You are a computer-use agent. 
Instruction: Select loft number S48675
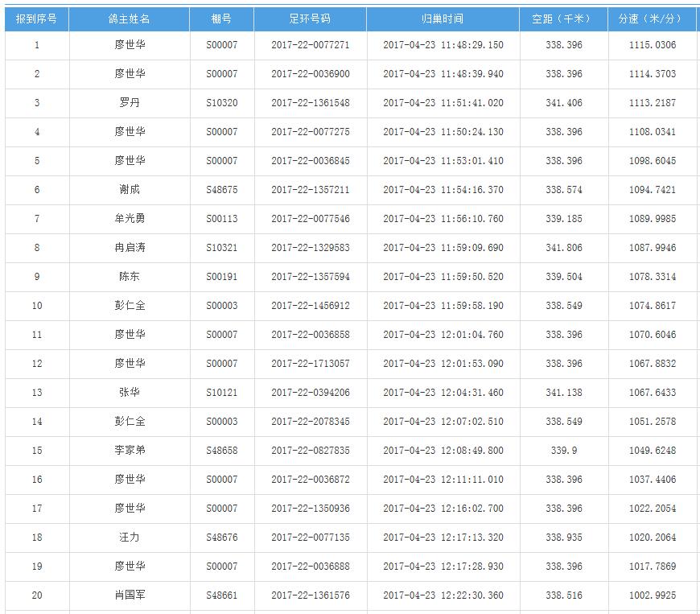coord(221,190)
